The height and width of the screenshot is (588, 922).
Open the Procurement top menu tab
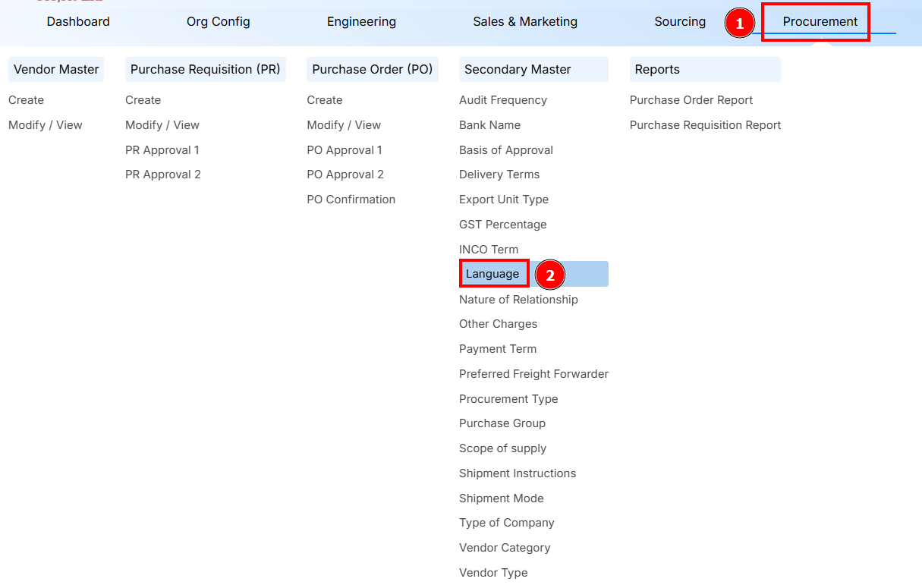click(x=820, y=22)
